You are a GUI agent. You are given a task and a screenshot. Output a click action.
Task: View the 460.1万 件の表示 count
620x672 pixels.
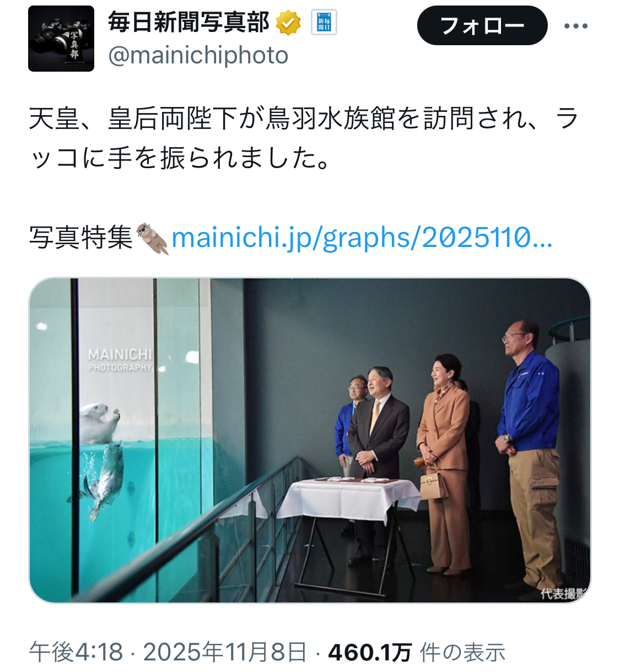tap(417, 652)
